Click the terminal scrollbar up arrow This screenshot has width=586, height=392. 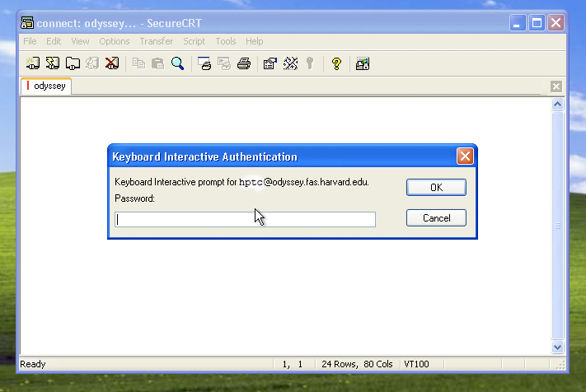[x=557, y=104]
